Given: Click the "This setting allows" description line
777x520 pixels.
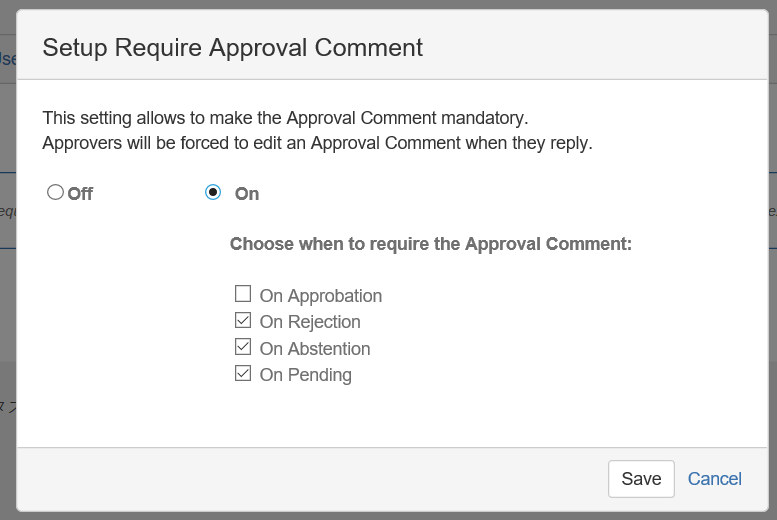Looking at the screenshot, I should (285, 117).
